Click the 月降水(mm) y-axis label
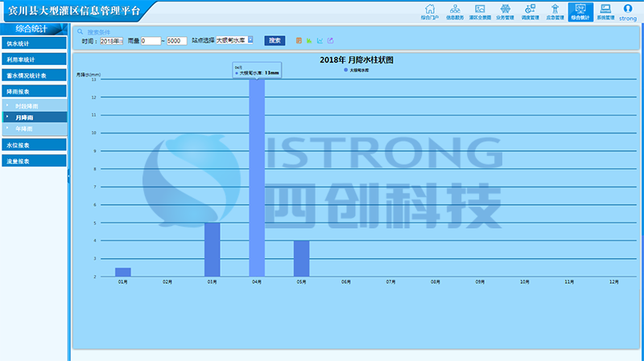644x361 pixels. point(89,74)
